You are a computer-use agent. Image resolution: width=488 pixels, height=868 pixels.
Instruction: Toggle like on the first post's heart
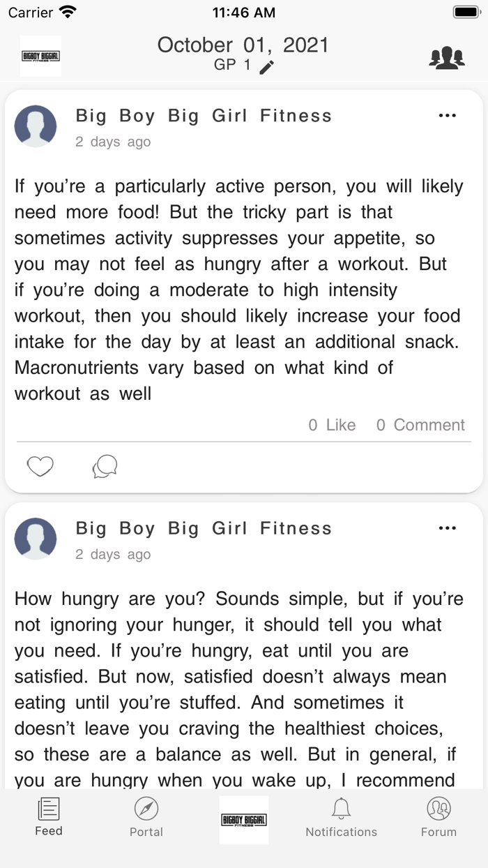40,466
